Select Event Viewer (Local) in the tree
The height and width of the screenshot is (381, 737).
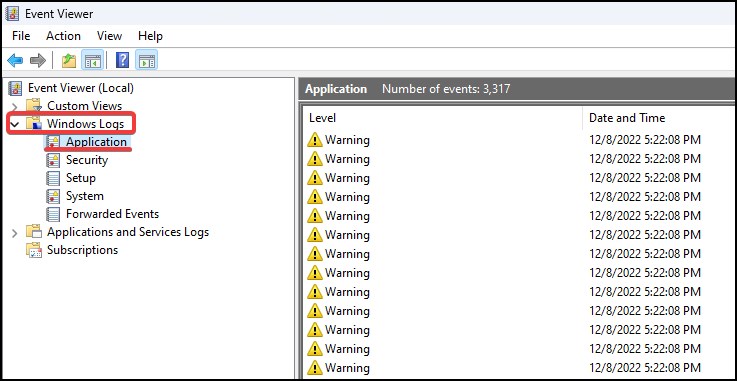click(81, 88)
